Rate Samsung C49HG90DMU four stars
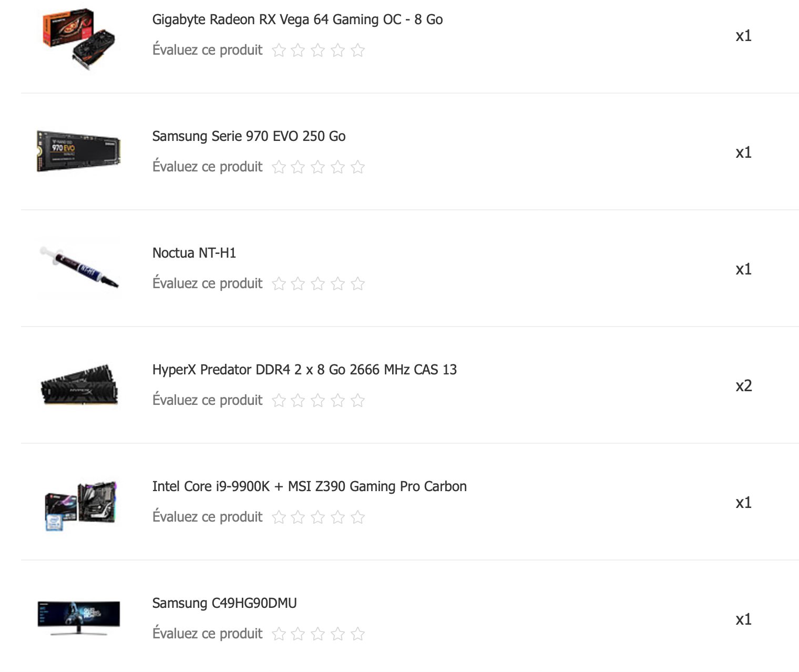 pyautogui.click(x=338, y=634)
